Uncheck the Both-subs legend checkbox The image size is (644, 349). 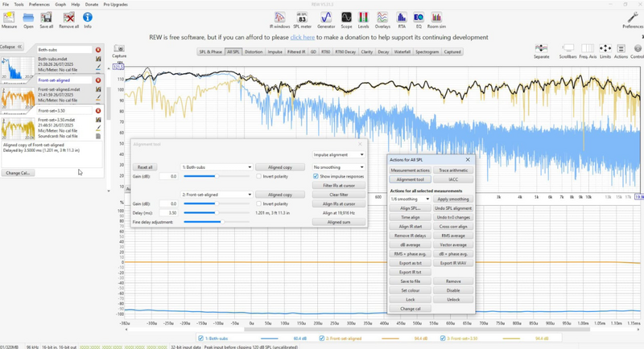[200, 339]
